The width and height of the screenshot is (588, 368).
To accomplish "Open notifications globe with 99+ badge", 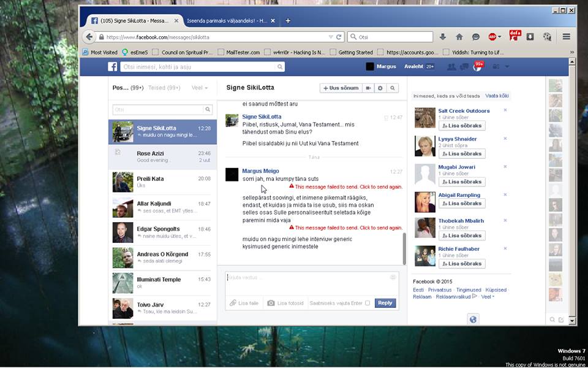I will pos(477,66).
